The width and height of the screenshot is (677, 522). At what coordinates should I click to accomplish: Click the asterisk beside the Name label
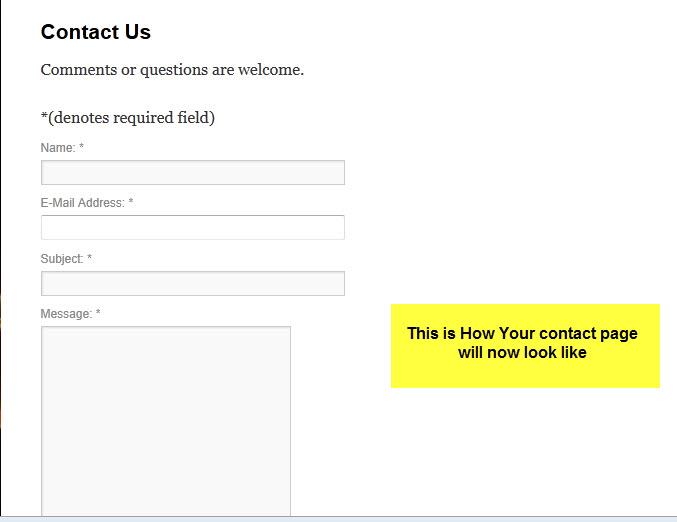click(82, 148)
